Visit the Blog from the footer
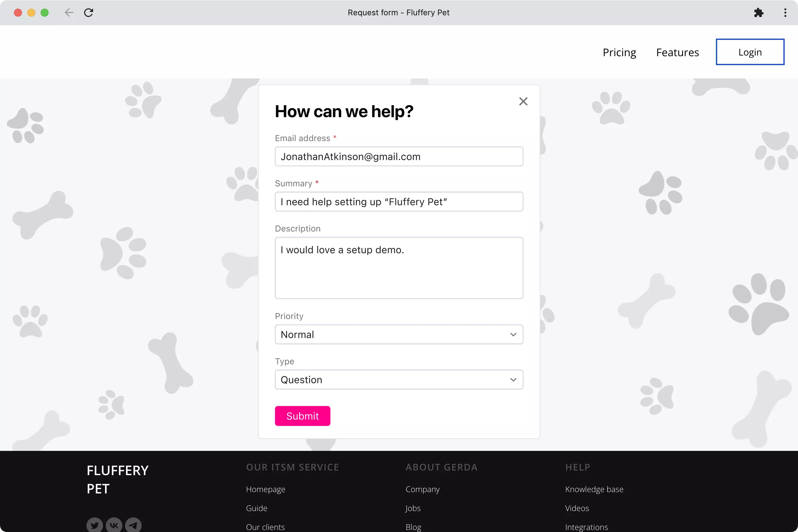The height and width of the screenshot is (532, 798). [413, 527]
